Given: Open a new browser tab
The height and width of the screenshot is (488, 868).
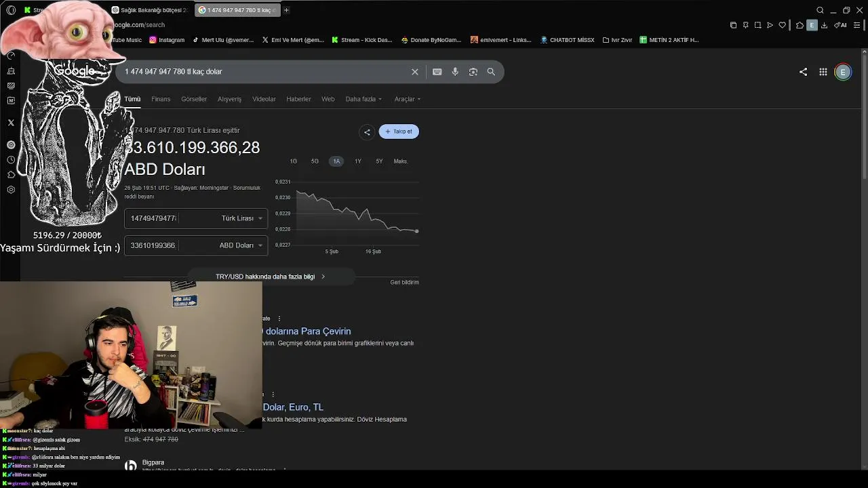Looking at the screenshot, I should [286, 10].
